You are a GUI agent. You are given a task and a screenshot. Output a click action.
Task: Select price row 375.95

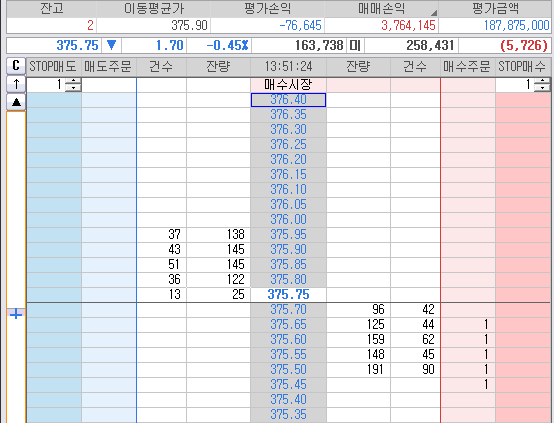click(288, 235)
